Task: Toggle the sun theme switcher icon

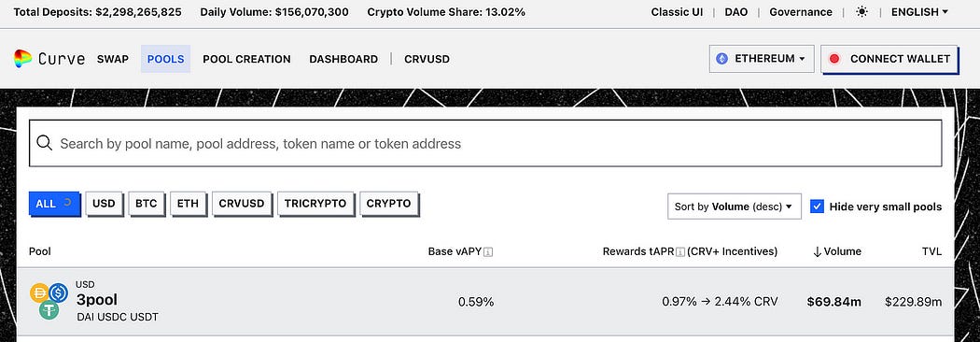Action: coord(861,12)
